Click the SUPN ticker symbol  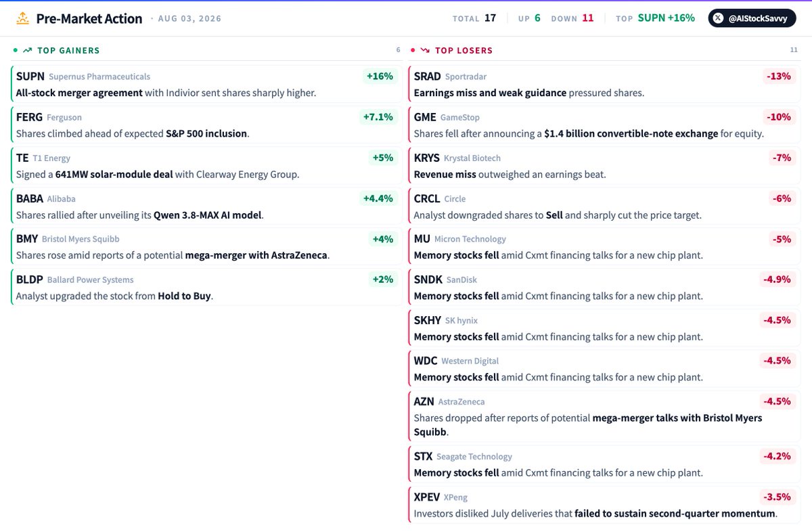click(x=30, y=76)
